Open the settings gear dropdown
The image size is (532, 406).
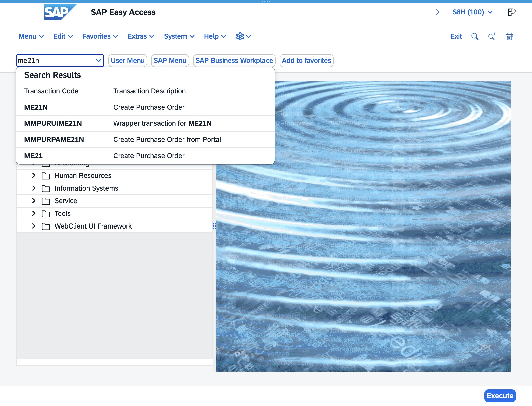(244, 36)
